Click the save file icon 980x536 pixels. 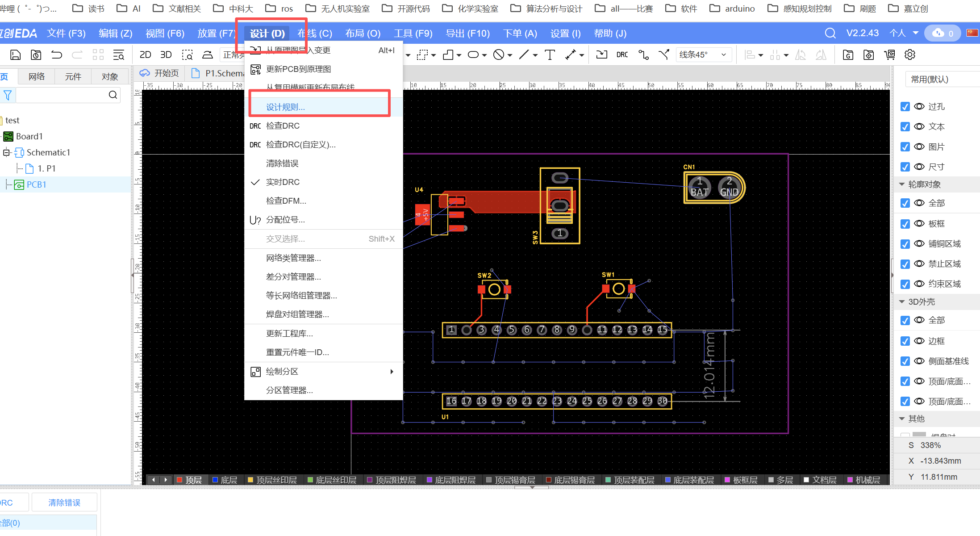click(x=16, y=54)
